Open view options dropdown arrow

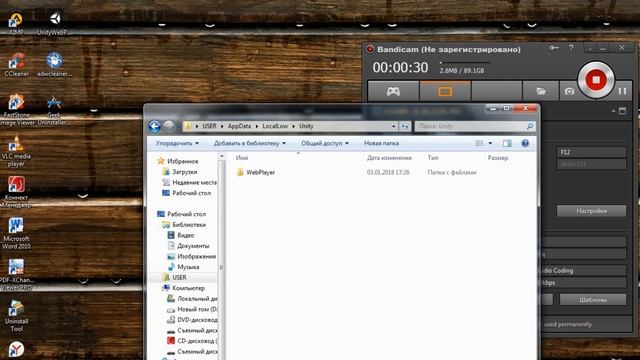[x=490, y=143]
